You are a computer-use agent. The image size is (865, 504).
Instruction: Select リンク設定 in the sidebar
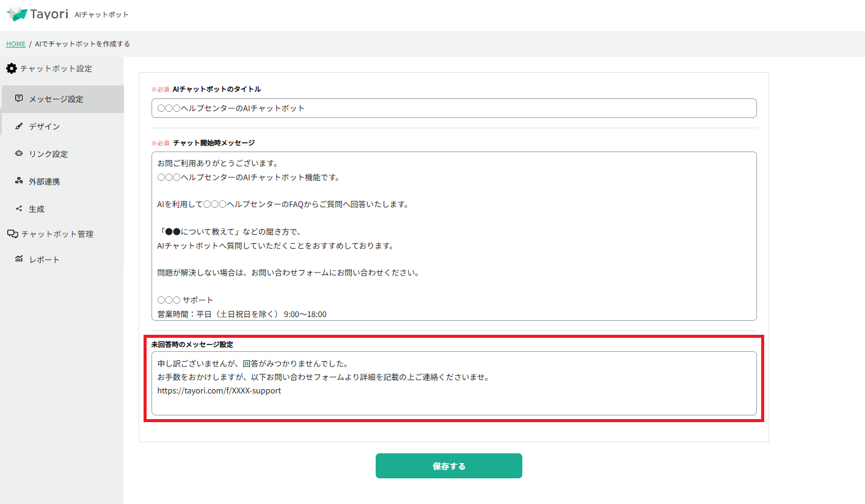(x=48, y=154)
